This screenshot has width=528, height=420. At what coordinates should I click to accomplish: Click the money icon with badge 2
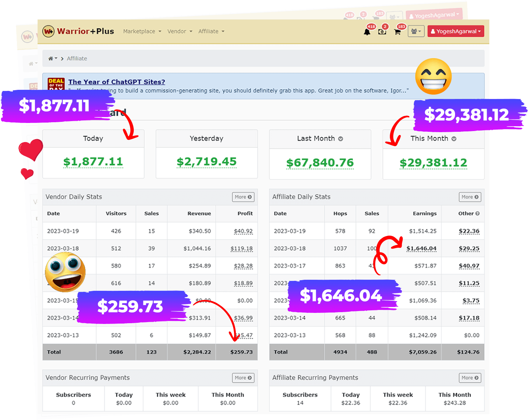[382, 32]
